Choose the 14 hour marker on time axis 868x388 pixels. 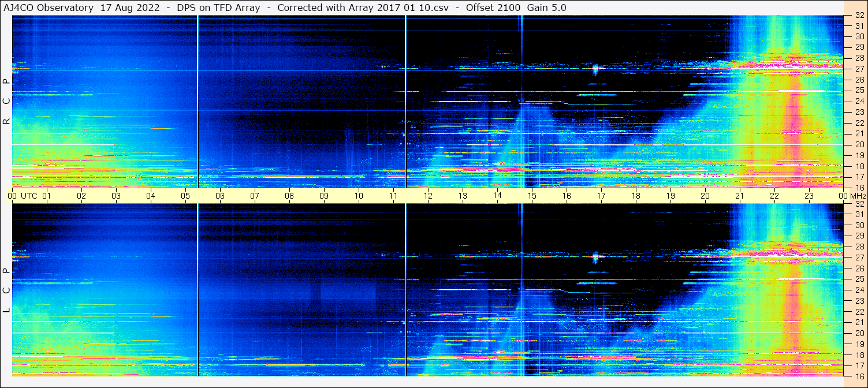point(497,195)
